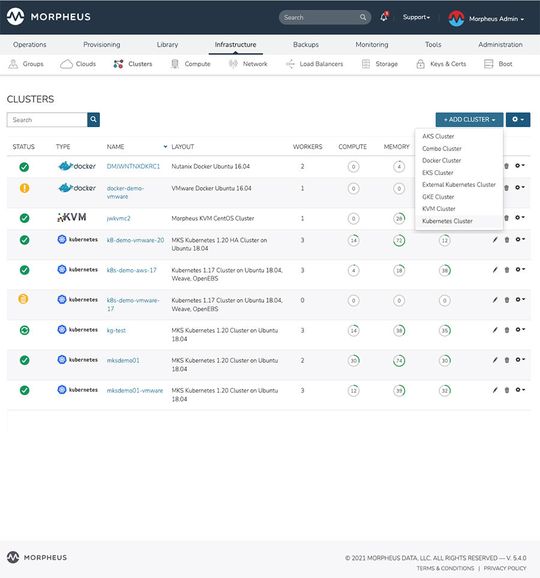This screenshot has width=540, height=578.
Task: Open the ADD CLUSTER dropdown
Action: 469,119
